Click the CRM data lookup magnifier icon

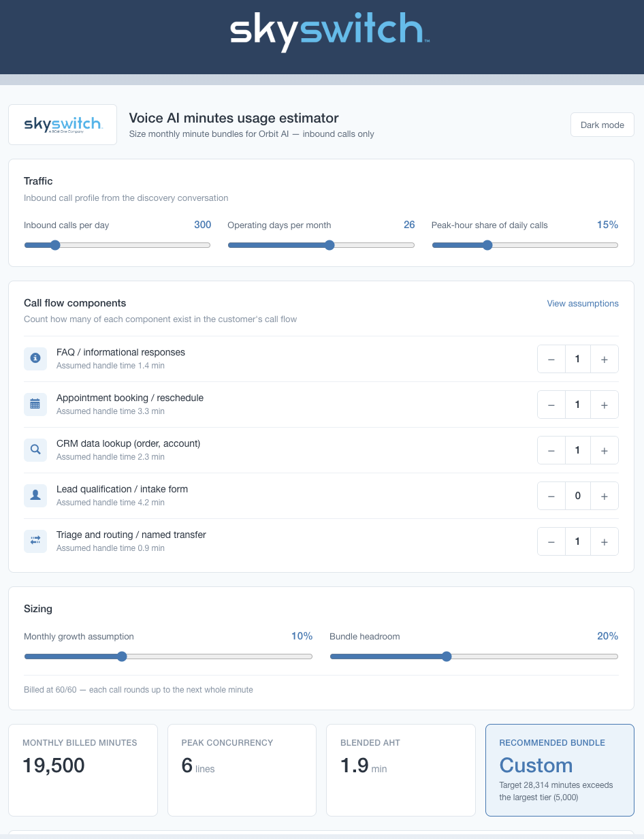[35, 450]
